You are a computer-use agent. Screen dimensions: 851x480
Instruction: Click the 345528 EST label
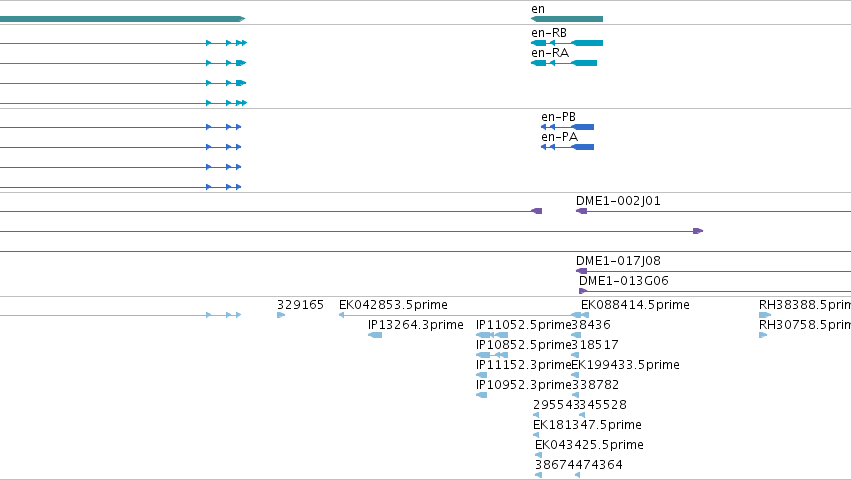pos(604,405)
